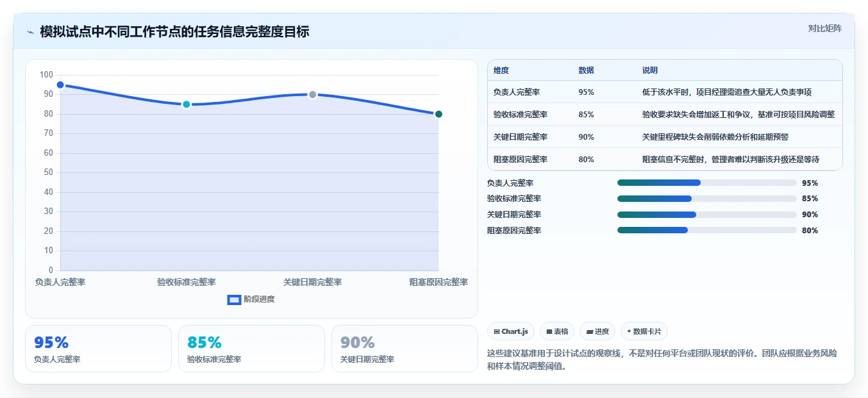Screen dimensions: 868x398
Task: Select the 负责人完整率 data point on chart
Action: point(60,85)
